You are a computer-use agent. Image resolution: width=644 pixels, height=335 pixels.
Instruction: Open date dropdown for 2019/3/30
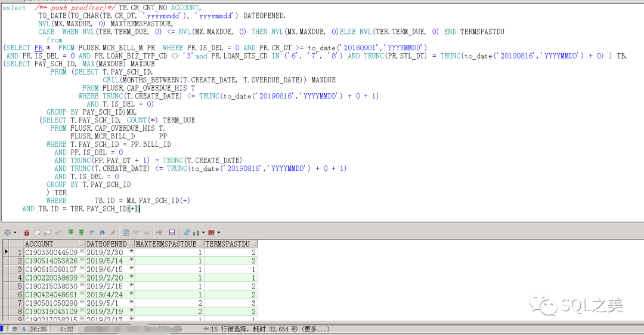pyautogui.click(x=131, y=251)
